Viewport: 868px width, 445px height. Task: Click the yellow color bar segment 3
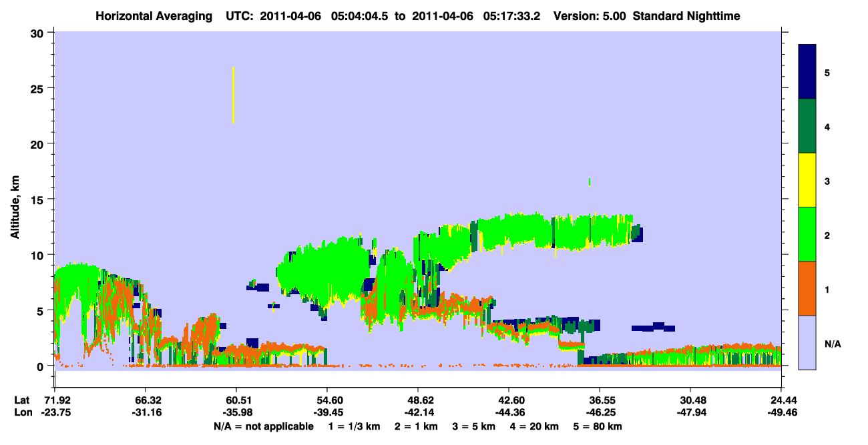pyautogui.click(x=807, y=180)
